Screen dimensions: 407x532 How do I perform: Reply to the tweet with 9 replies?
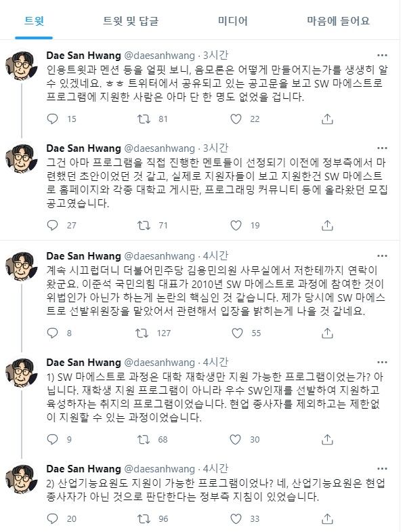pyautogui.click(x=53, y=440)
